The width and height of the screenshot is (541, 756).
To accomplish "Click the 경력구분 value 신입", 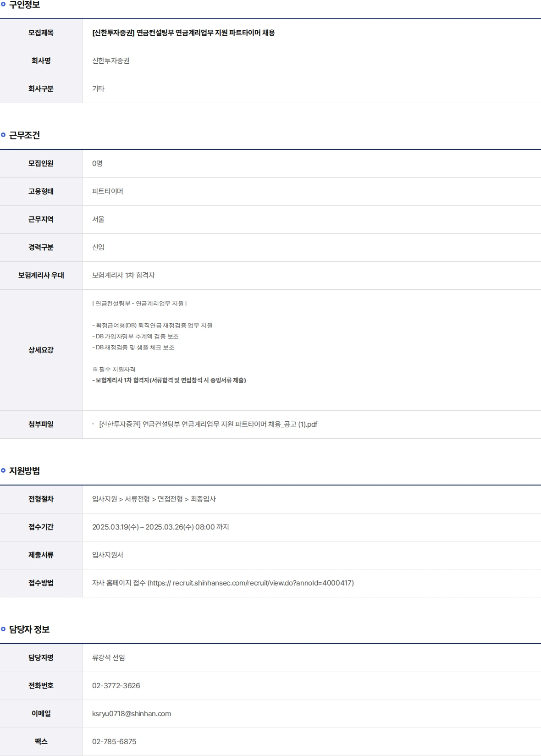I will pos(98,248).
